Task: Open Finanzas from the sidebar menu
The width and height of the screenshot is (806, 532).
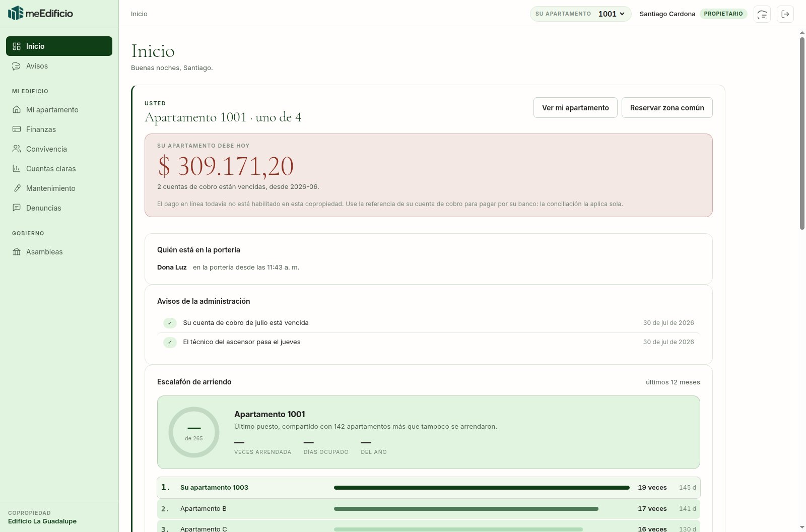Action: (x=59, y=129)
